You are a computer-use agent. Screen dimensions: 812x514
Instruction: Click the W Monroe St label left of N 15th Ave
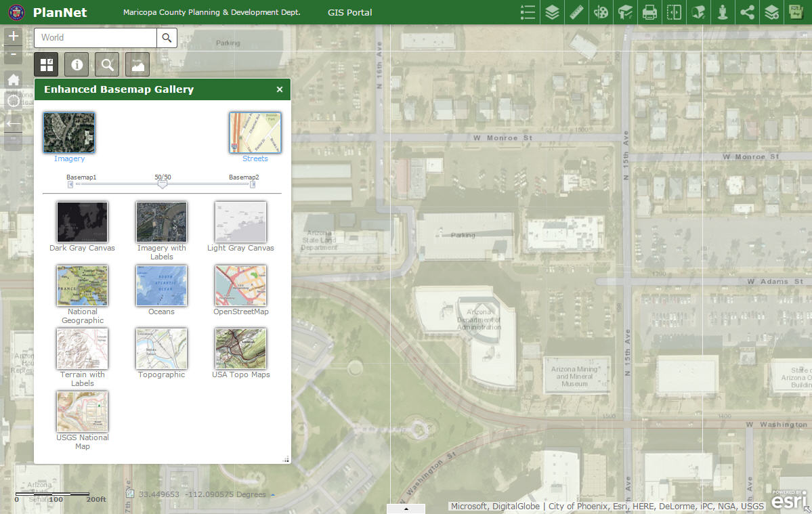pyautogui.click(x=503, y=138)
